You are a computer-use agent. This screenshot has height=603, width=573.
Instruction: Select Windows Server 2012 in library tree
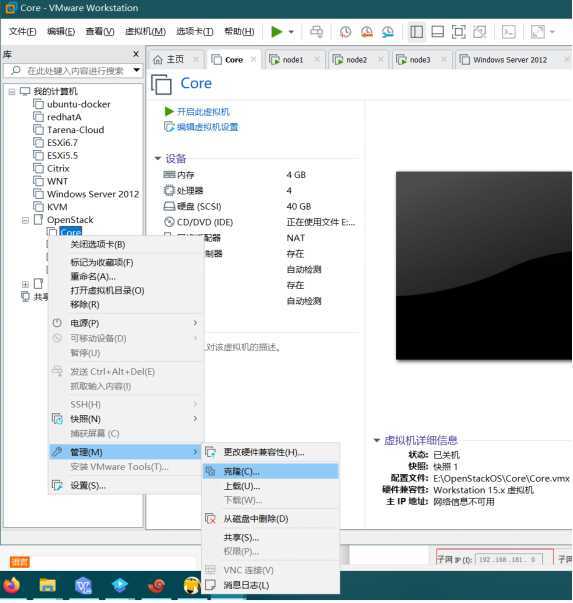[93, 194]
